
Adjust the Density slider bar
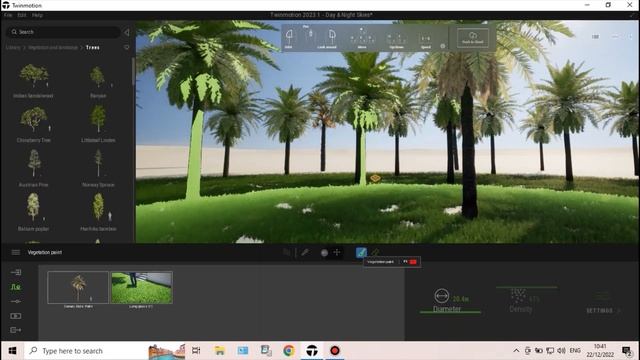point(527,287)
